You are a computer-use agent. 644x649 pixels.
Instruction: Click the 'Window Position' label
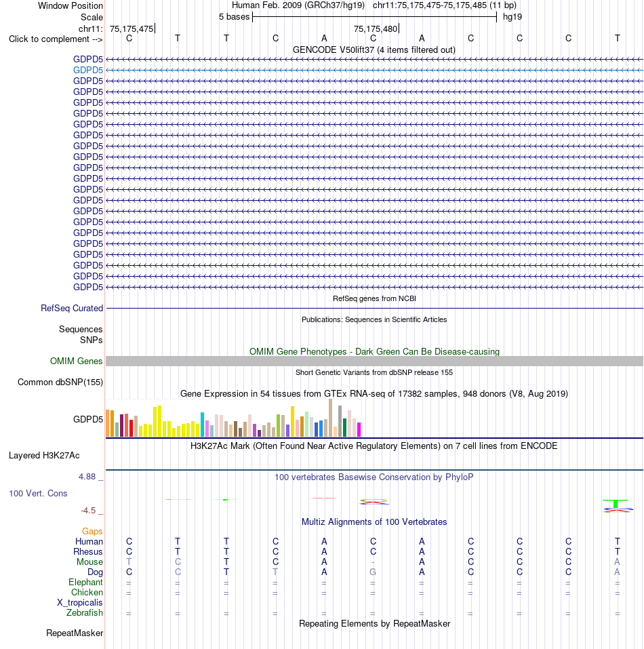71,6
